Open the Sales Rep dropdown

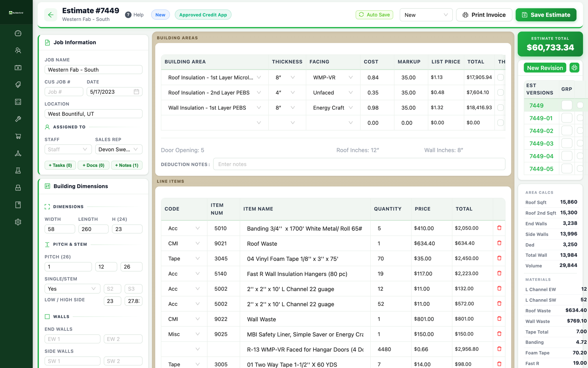tap(119, 149)
